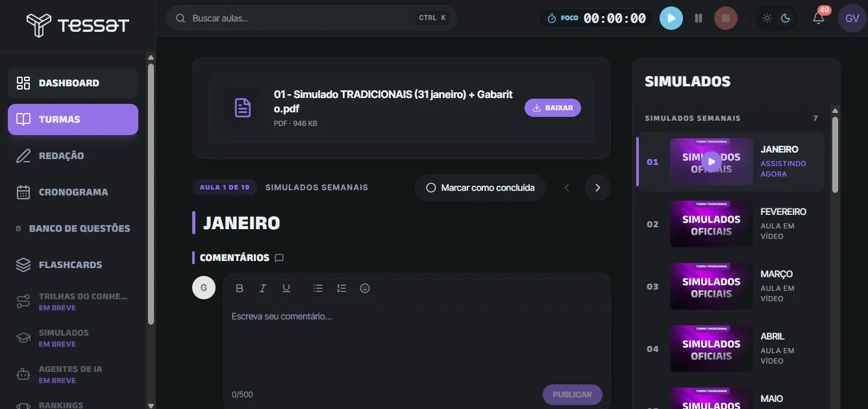Apply underline formatting in comment editor
Viewport: 868px width, 409px height.
pos(286,288)
